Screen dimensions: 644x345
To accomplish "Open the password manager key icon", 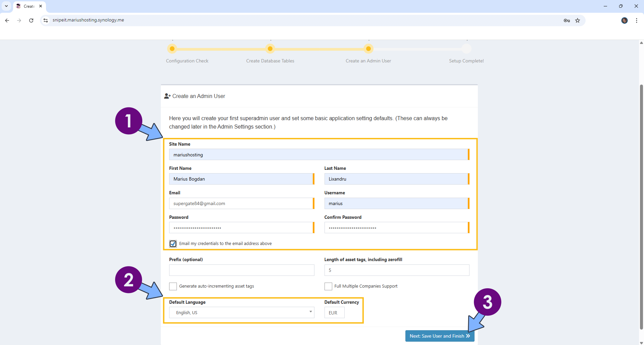I will (566, 20).
